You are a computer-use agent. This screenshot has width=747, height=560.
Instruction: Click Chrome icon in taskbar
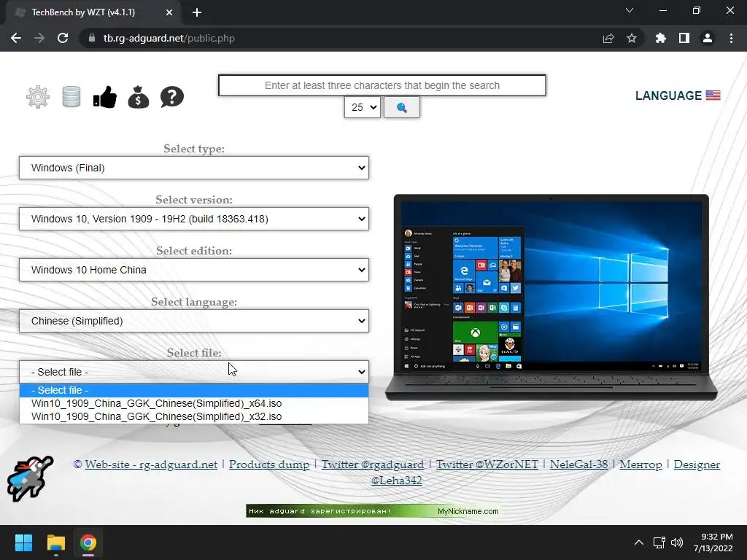pos(88,542)
